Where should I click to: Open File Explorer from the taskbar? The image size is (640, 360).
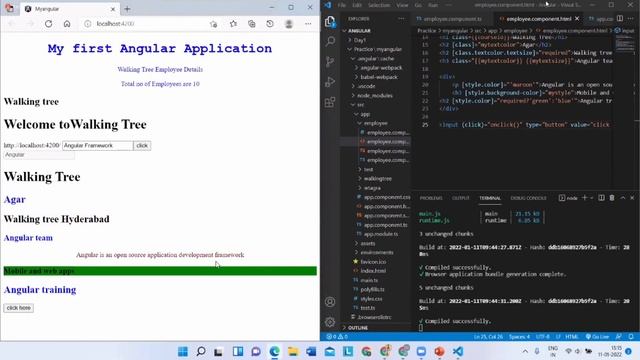(293, 351)
